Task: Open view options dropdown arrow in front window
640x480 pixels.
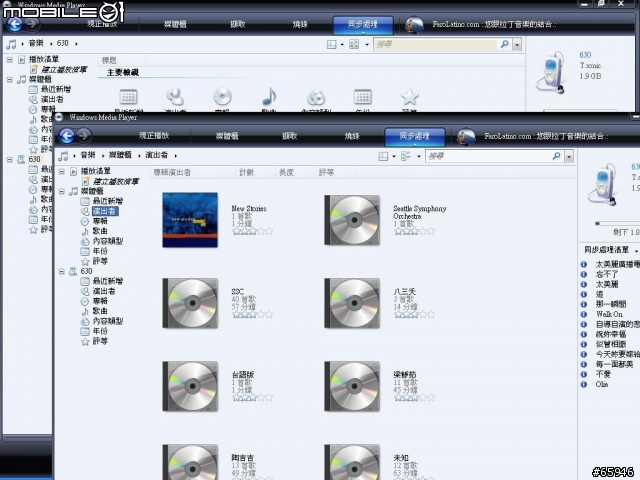Action: pyautogui.click(x=419, y=156)
